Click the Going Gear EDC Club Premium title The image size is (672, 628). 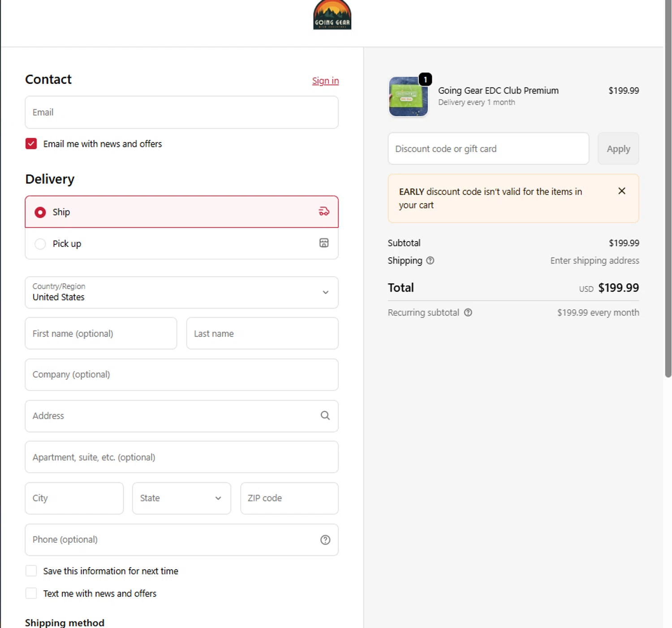(498, 91)
